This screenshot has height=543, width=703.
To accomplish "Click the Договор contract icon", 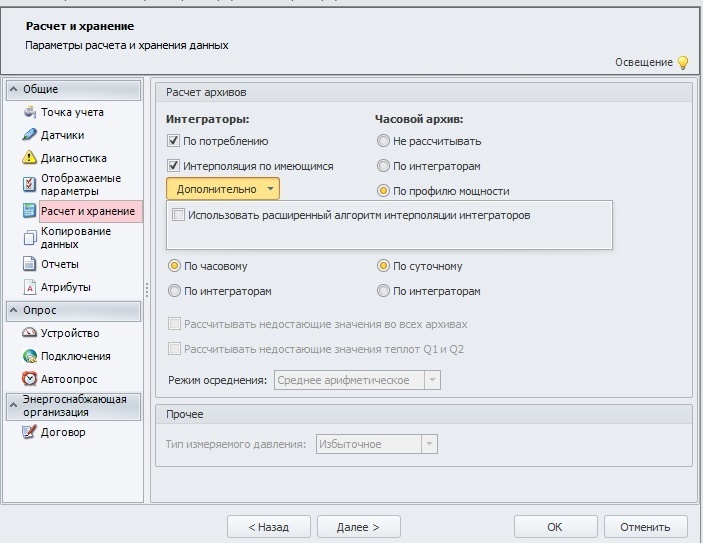I will click(x=30, y=432).
